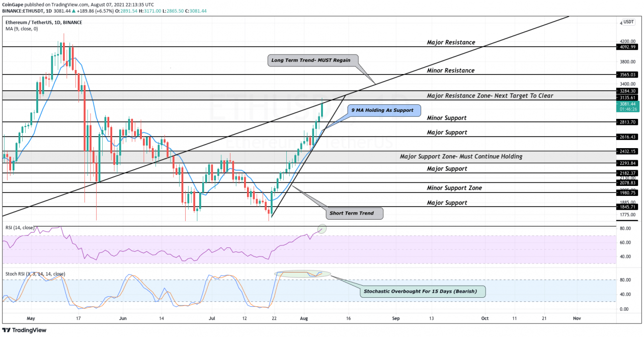Expand the Stoch RSI indicator legend
Image resolution: width=644 pixels, height=337 pixels.
(35, 274)
